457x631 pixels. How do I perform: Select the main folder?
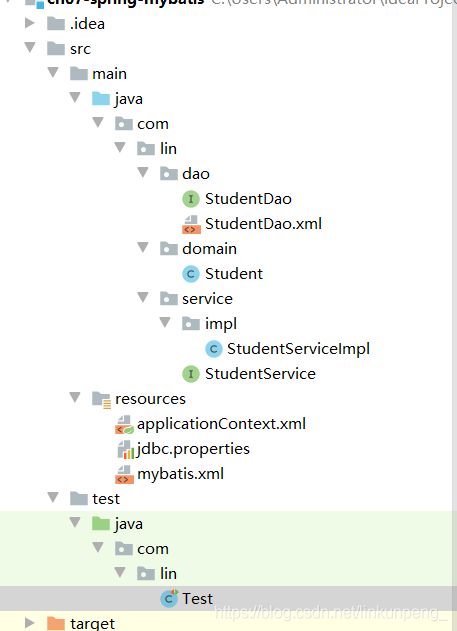click(109, 74)
